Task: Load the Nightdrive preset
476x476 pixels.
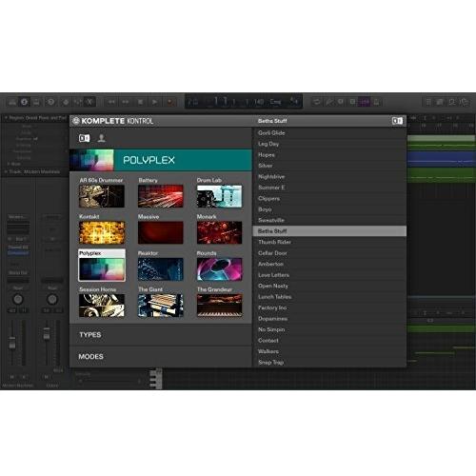Action: 329,177
